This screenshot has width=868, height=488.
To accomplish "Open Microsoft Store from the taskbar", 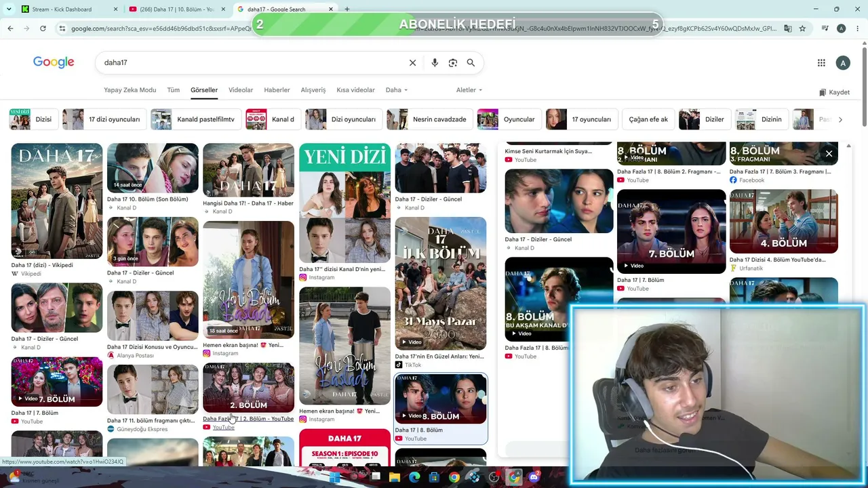I will pos(434,478).
